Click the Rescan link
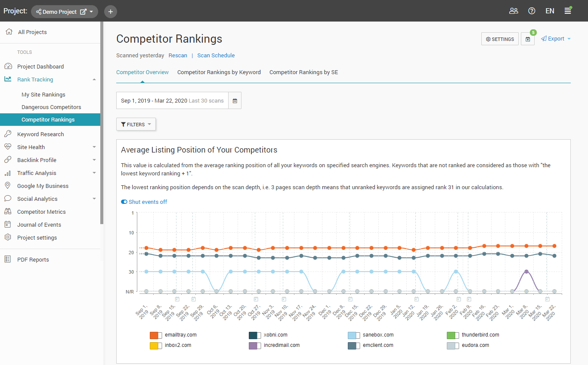The width and height of the screenshot is (588, 365). (x=178, y=56)
